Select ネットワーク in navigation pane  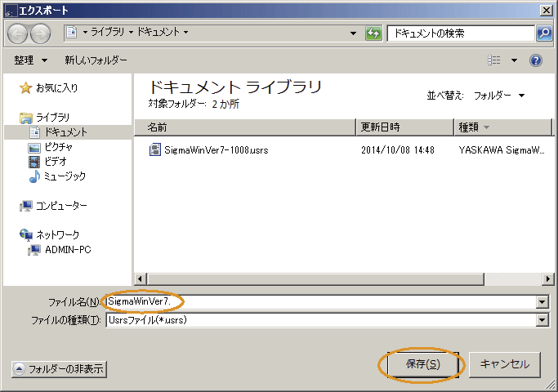click(x=50, y=234)
